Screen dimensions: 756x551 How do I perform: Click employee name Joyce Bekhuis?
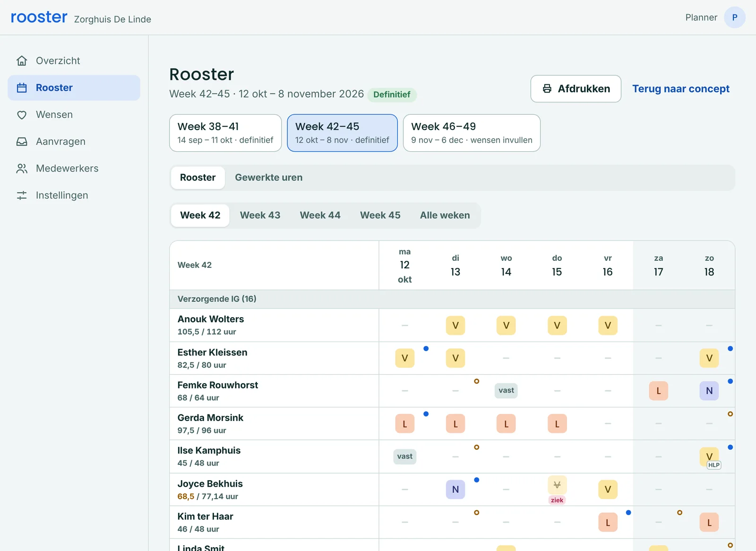pyautogui.click(x=210, y=484)
